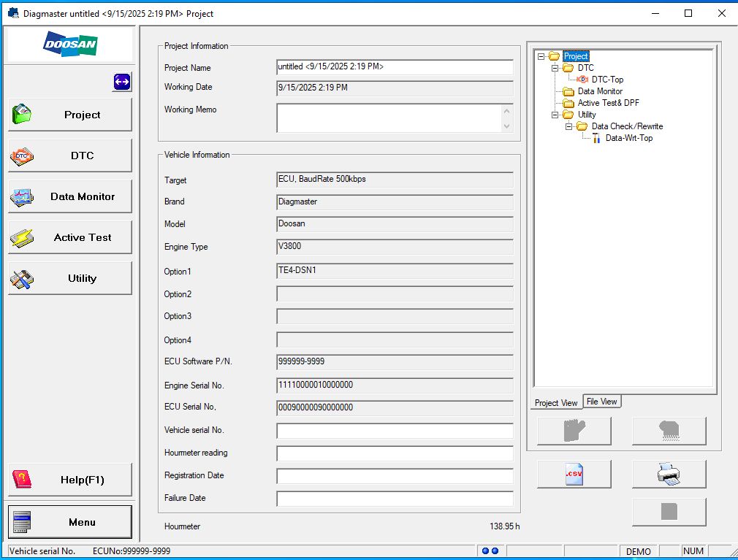
Task: Select Data-Wrt-Top item in the tree
Action: [629, 138]
